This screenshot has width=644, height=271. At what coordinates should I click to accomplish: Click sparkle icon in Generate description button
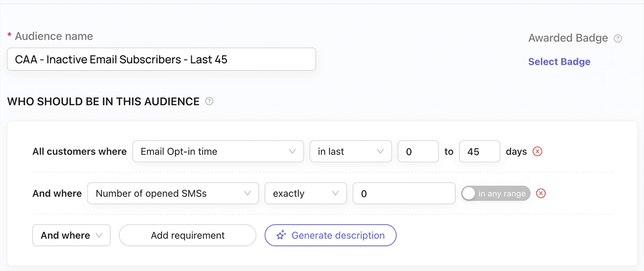(x=281, y=235)
